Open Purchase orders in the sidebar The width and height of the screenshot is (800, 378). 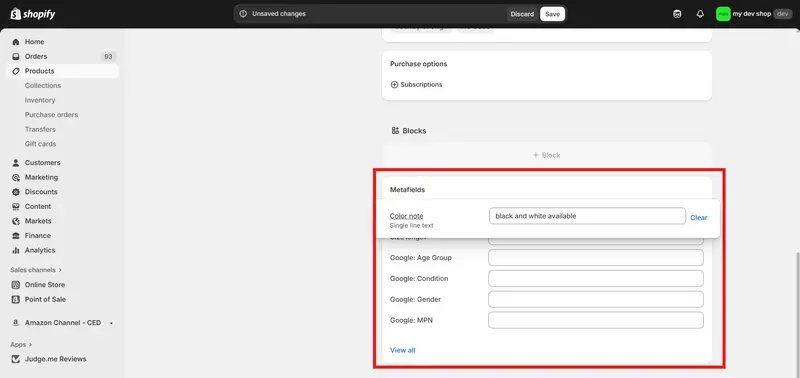click(x=52, y=115)
